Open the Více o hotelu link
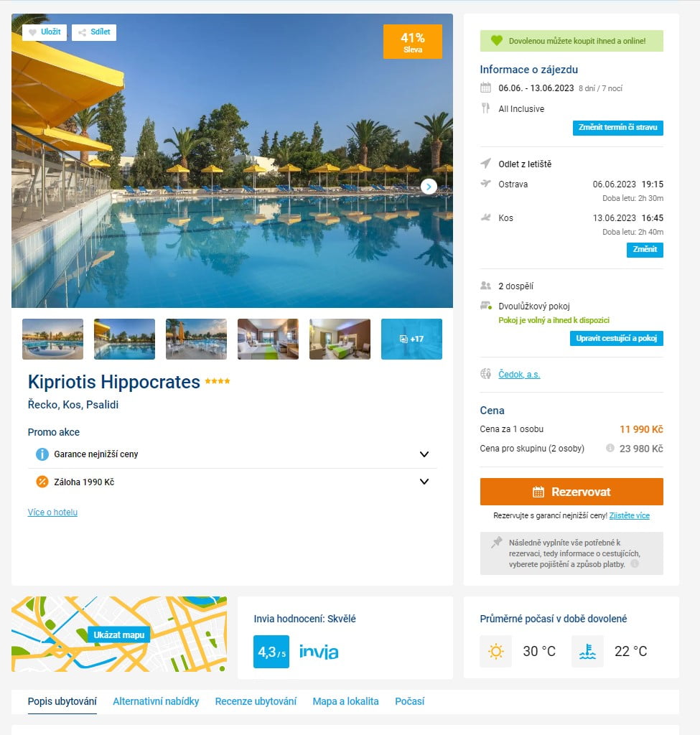700x735 pixels. tap(52, 512)
